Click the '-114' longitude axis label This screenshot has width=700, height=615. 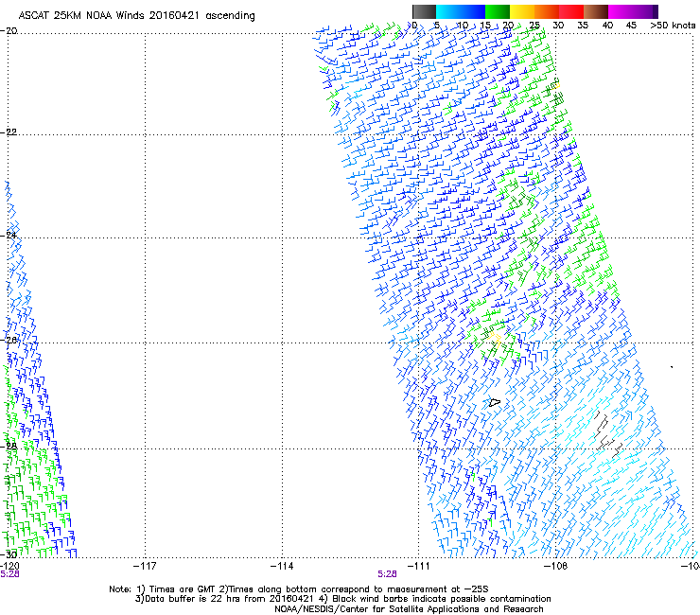[x=282, y=566]
